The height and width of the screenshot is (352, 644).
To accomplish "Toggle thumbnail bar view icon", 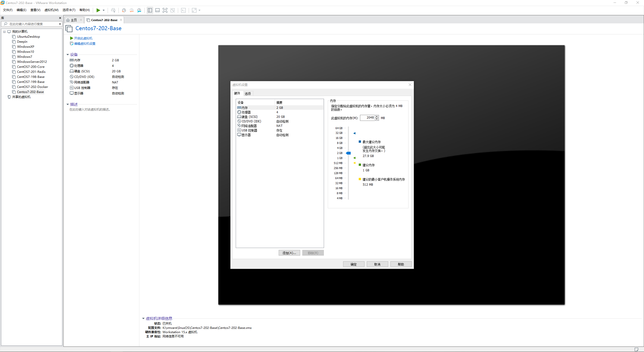I will coord(157,10).
